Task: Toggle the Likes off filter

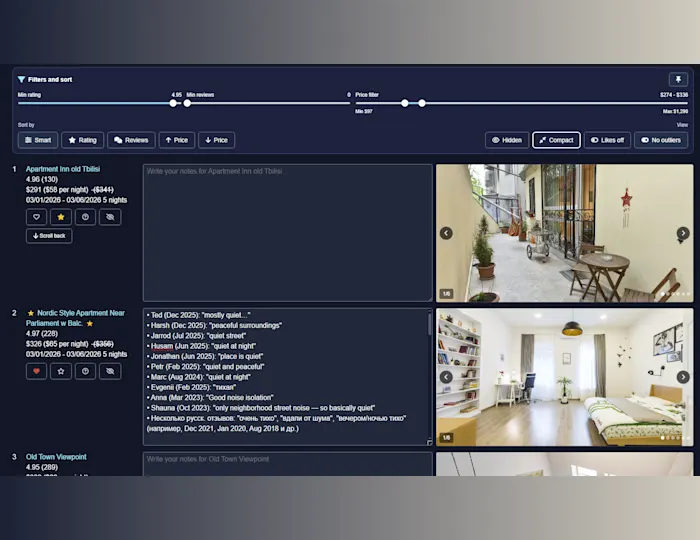Action: click(x=608, y=140)
